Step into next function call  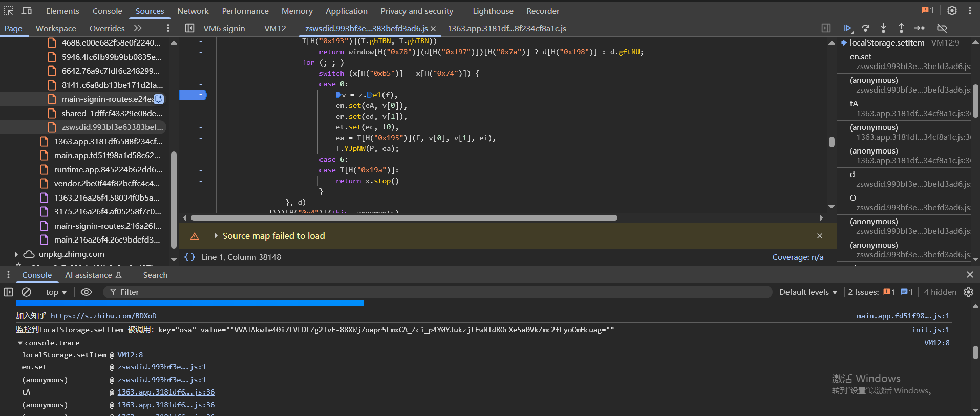883,28
